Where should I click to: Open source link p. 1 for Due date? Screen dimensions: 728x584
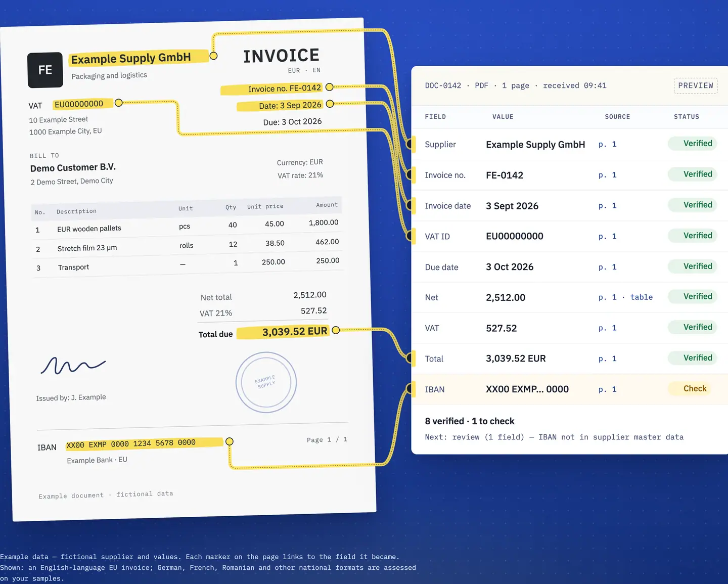tap(607, 267)
